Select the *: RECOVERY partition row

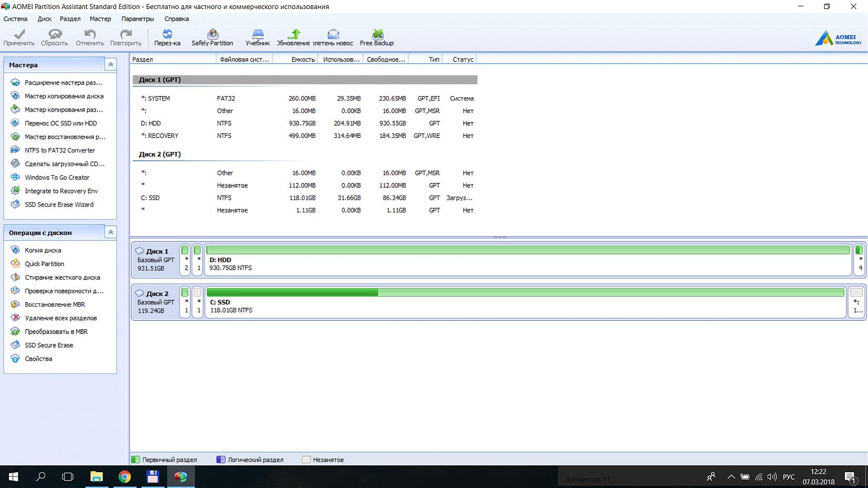pos(305,136)
